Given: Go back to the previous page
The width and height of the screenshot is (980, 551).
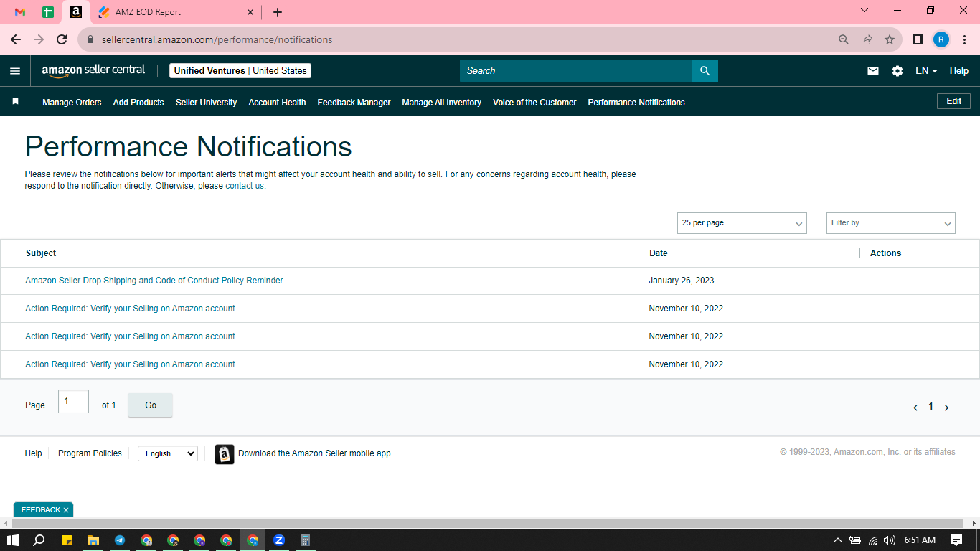Looking at the screenshot, I should [16, 39].
